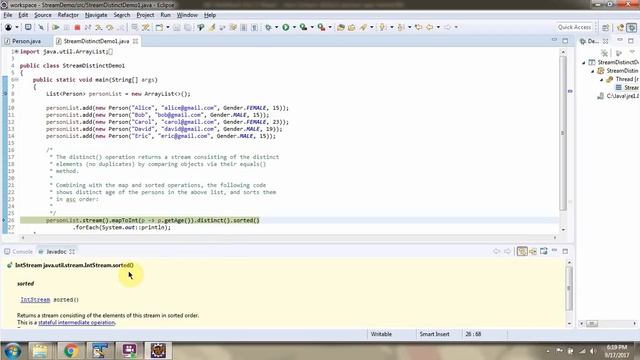Maximize the editor area
The image size is (640, 360).
point(565,40)
